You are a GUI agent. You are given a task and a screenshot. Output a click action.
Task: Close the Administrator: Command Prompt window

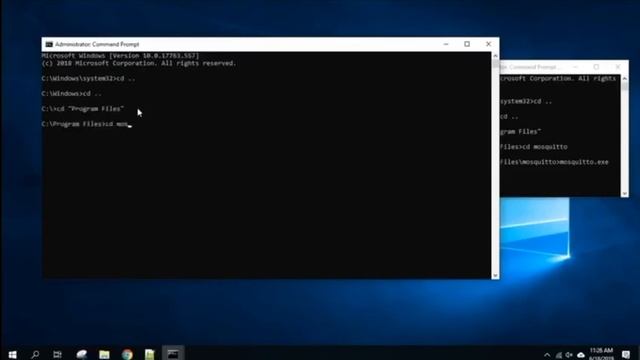(488, 44)
